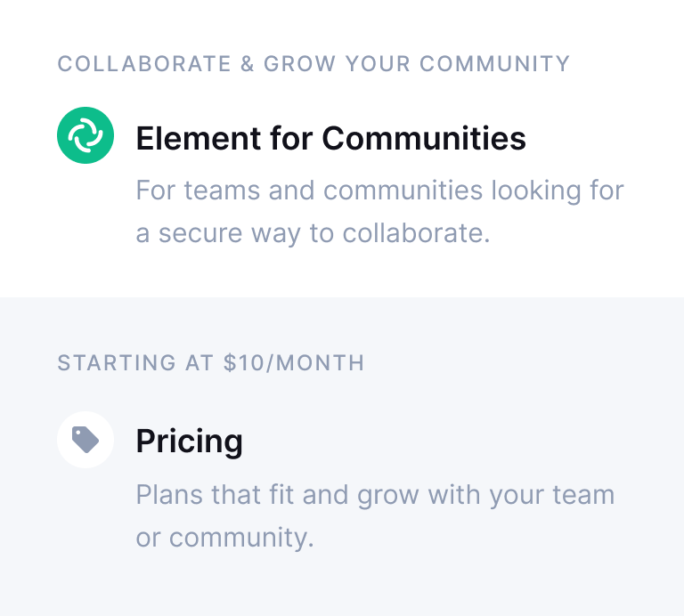Click the word "COLLABORATE" in the top label
The image size is (684, 616).
coord(132,64)
